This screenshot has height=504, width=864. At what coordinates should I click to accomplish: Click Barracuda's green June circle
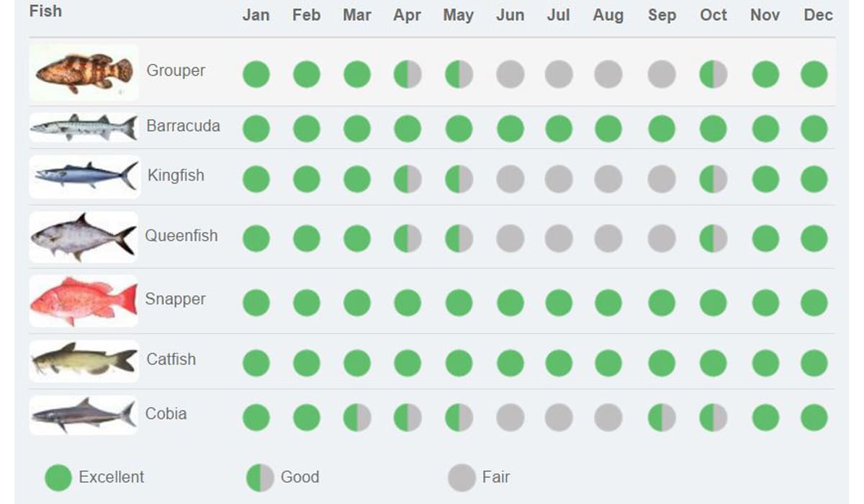pyautogui.click(x=510, y=129)
